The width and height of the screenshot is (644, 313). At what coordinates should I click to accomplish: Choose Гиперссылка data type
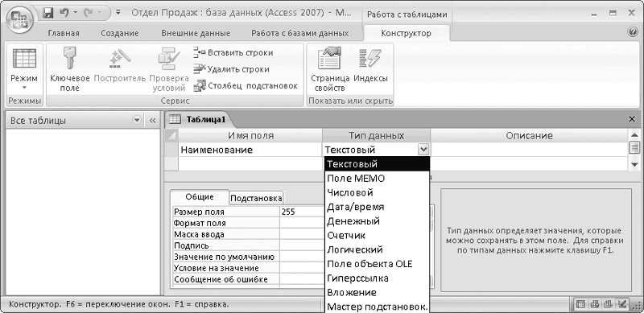(377, 278)
